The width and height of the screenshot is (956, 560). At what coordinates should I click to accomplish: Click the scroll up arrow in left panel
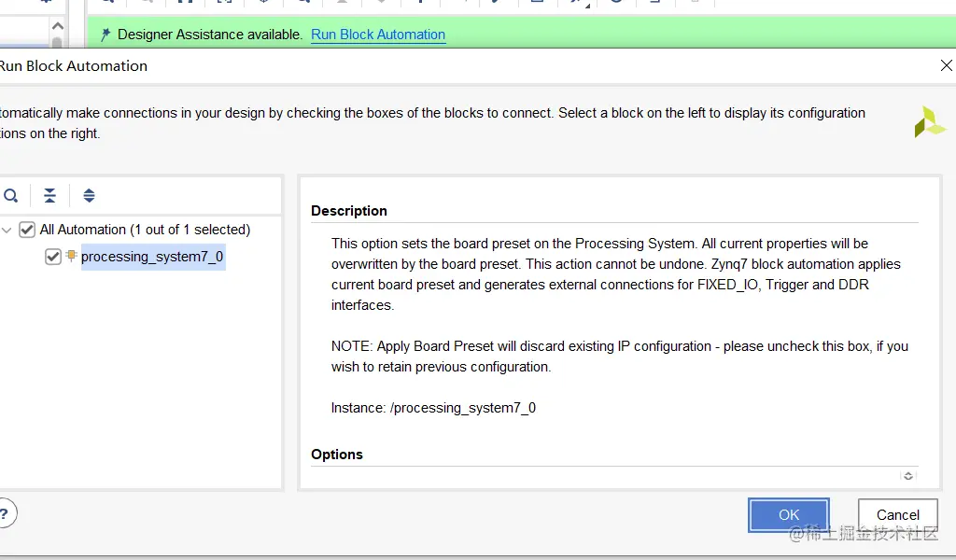pos(57,27)
